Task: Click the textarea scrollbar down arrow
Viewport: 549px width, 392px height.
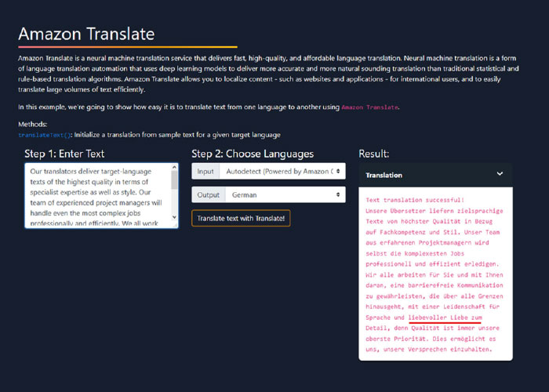Action: pyautogui.click(x=174, y=217)
